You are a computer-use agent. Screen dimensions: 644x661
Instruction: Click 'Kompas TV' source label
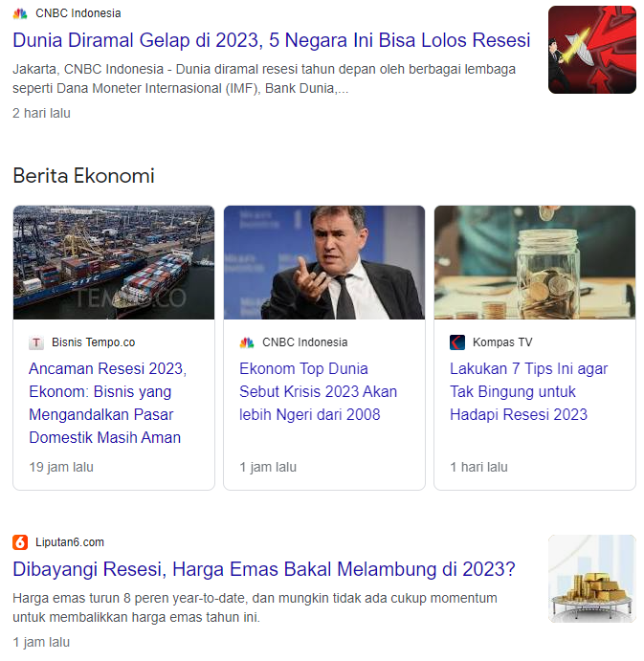point(502,342)
